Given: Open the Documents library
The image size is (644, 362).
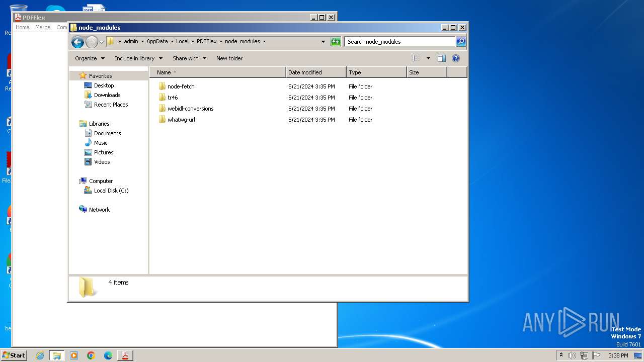Looking at the screenshot, I should 107,133.
